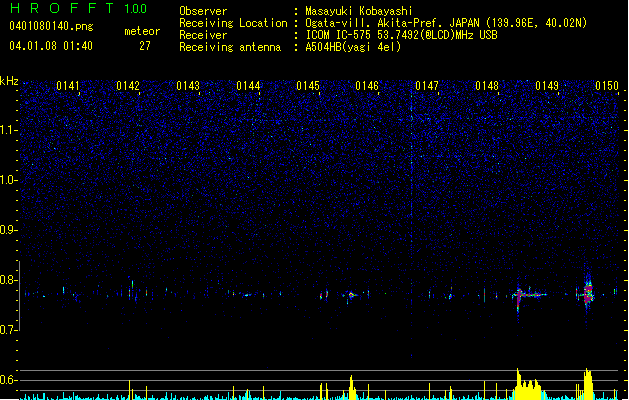Image resolution: width=629 pixels, height=400 pixels.
Task: Click the HROFFT 1.0.0 title text
Action: (79, 8)
